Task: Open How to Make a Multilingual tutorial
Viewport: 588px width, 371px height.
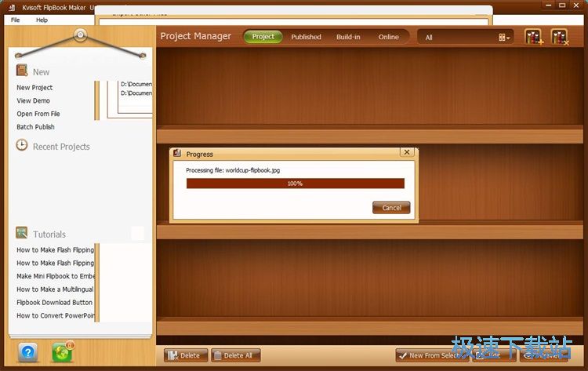Action: (55, 289)
